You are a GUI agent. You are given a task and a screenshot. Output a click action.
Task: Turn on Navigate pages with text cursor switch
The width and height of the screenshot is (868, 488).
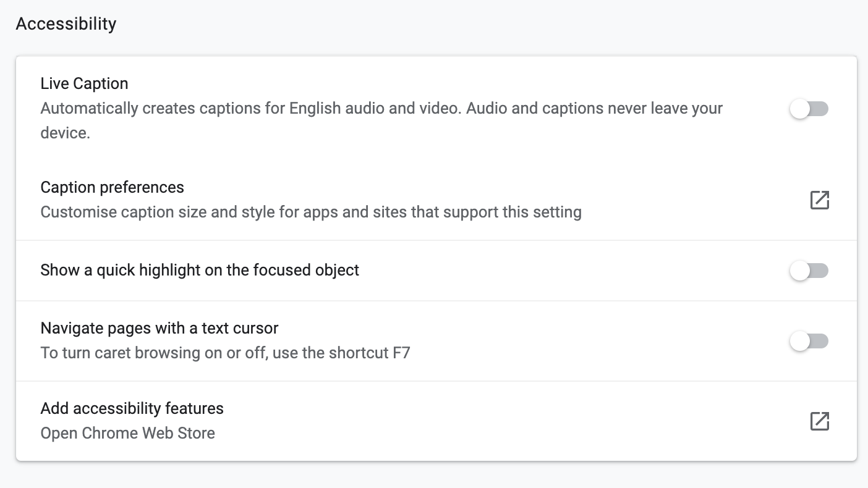(809, 341)
